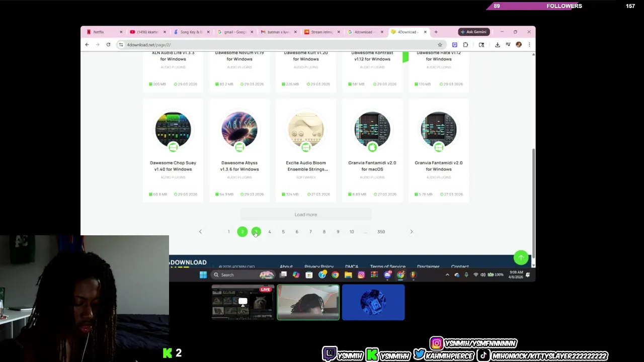Image resolution: width=644 pixels, height=362 pixels.
Task: Open Instagram from the taskbar
Action: coord(361,275)
